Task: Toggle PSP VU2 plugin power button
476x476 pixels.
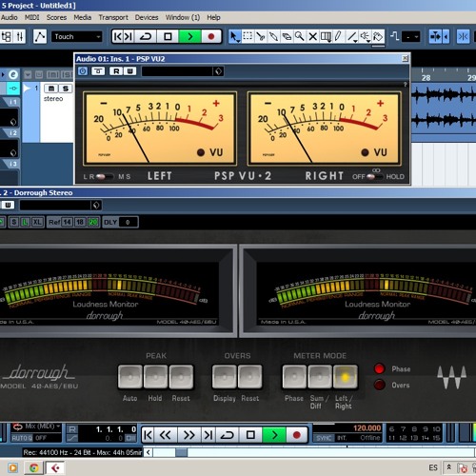Action: pyautogui.click(x=83, y=71)
